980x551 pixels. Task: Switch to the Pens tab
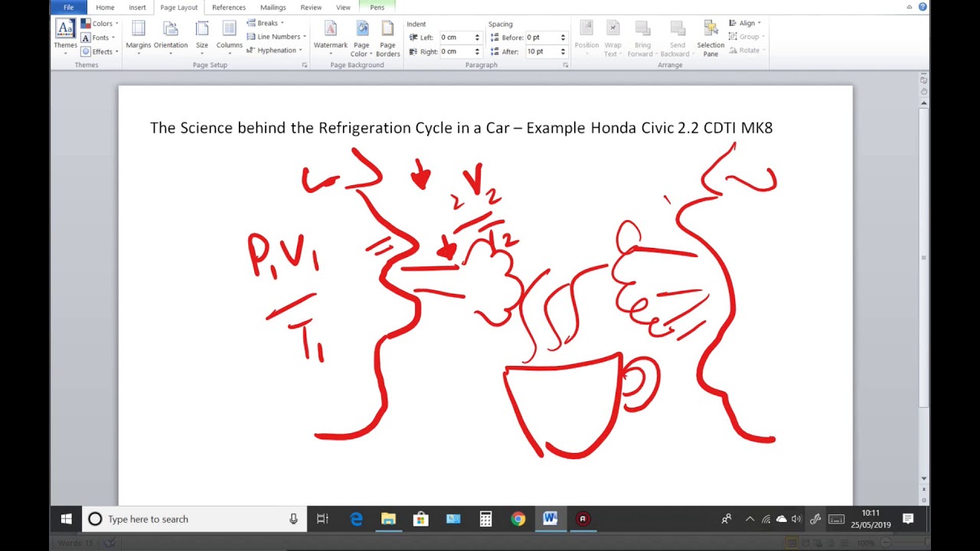377,7
